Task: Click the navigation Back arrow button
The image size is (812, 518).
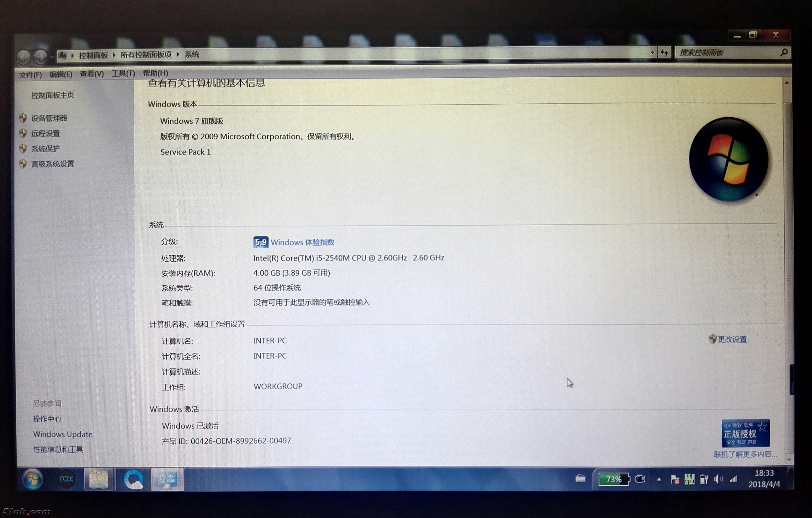Action: [24, 57]
